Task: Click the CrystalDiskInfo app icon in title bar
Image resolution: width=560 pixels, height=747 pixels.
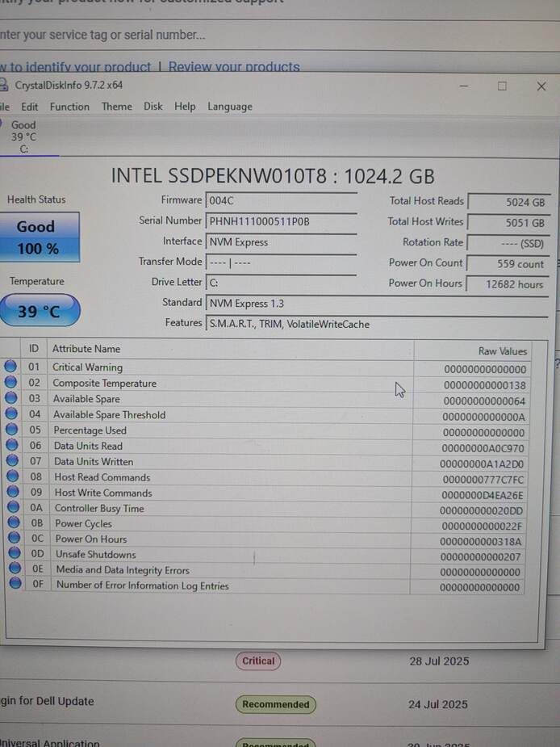Action: (4, 86)
